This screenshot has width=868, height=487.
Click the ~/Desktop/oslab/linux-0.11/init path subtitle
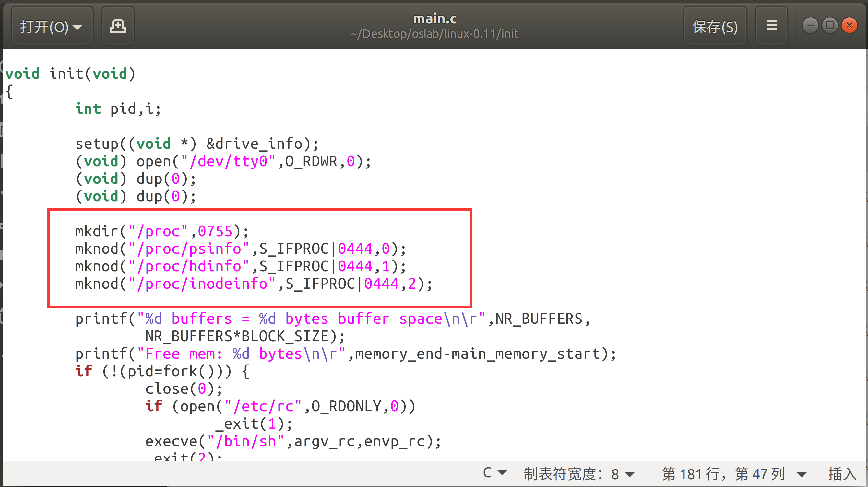tap(434, 34)
